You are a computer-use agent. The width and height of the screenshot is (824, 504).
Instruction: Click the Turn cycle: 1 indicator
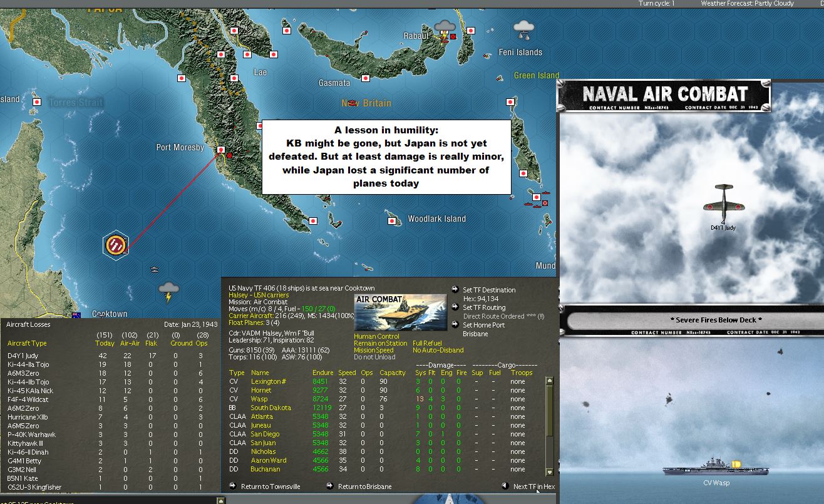pyautogui.click(x=656, y=4)
